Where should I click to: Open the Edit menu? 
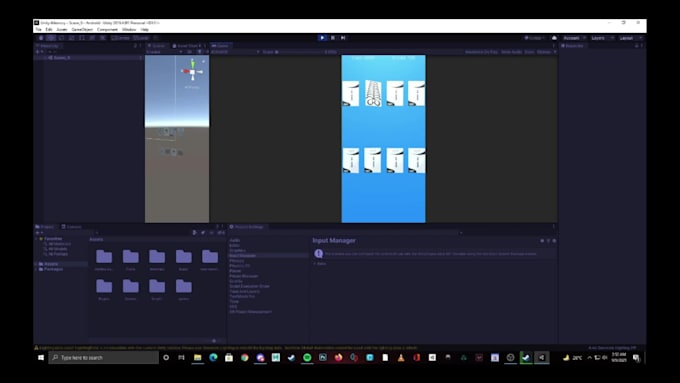tap(49, 29)
